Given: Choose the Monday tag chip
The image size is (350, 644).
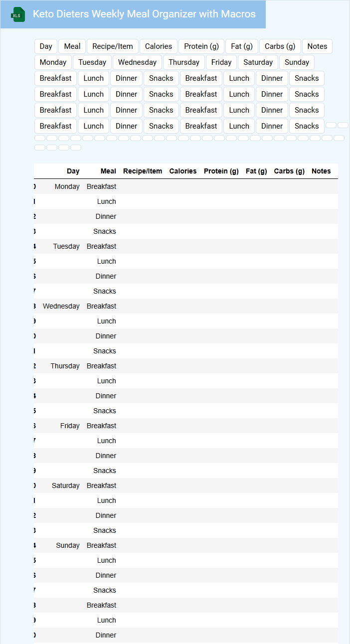Looking at the screenshot, I should pyautogui.click(x=53, y=62).
